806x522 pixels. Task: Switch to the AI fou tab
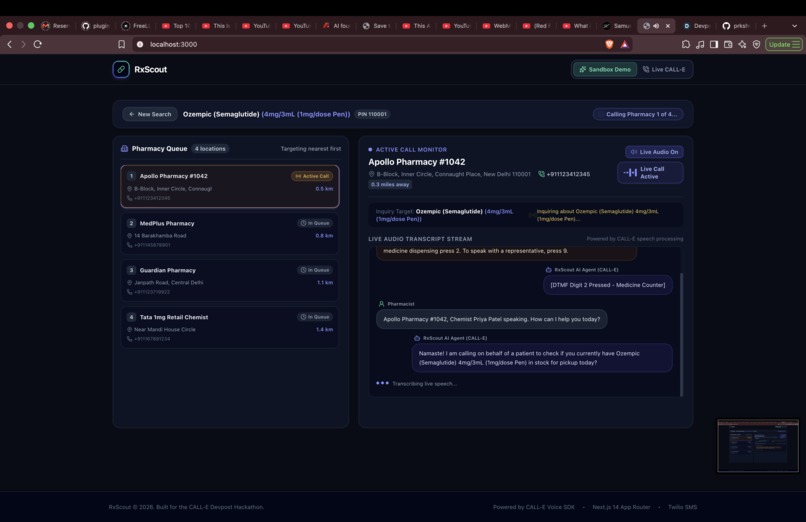click(x=337, y=26)
